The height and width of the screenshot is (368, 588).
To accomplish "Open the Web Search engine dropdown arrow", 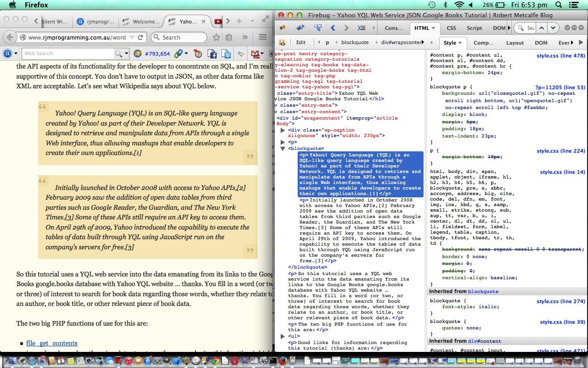I will click(x=126, y=54).
